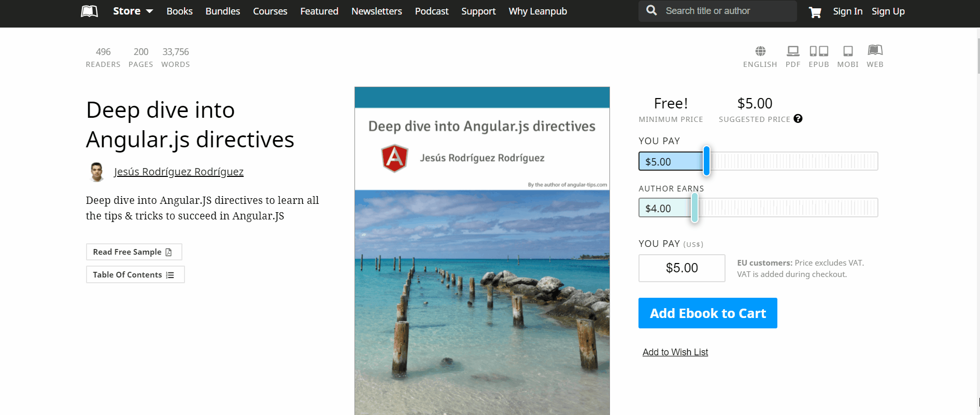Open the Bundles page

coord(222,11)
